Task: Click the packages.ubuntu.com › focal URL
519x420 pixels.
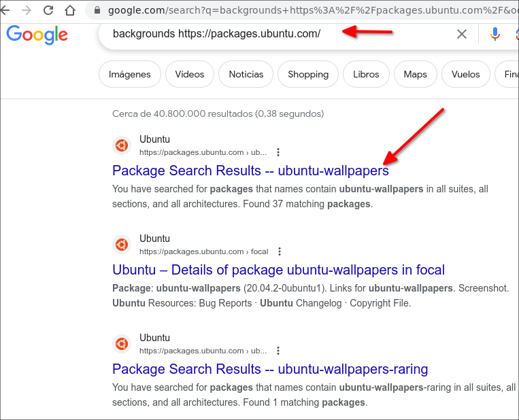Action: coord(203,251)
